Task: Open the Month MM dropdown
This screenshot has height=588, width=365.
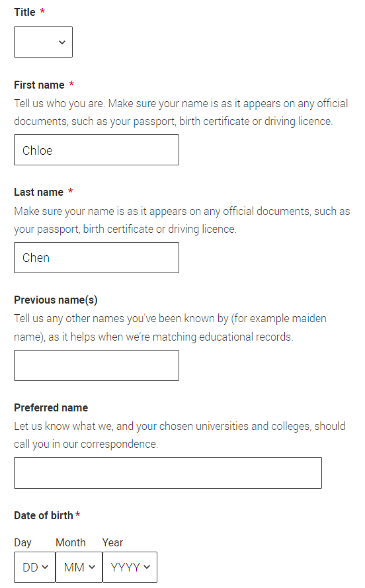Action: coord(79,567)
